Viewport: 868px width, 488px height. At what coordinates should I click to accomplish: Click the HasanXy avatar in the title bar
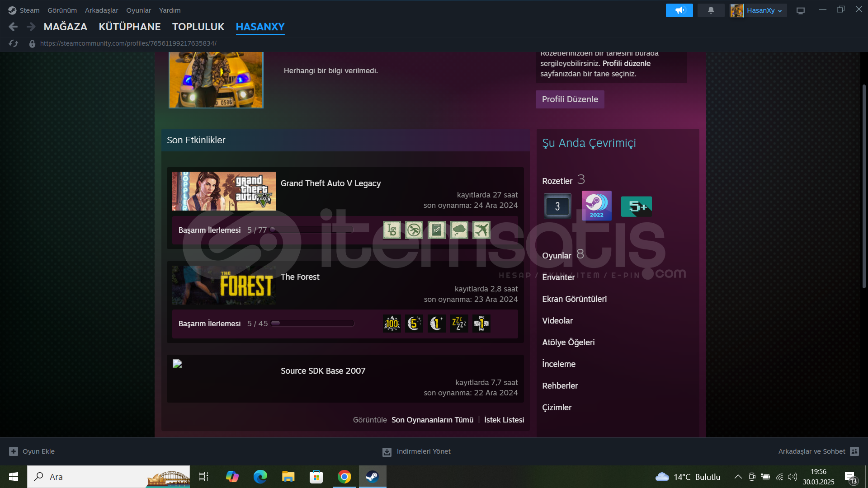click(737, 10)
